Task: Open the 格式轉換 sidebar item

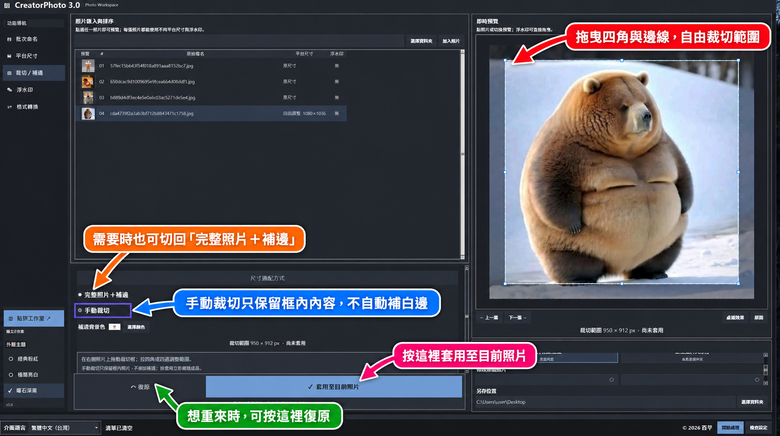Action: coord(34,107)
